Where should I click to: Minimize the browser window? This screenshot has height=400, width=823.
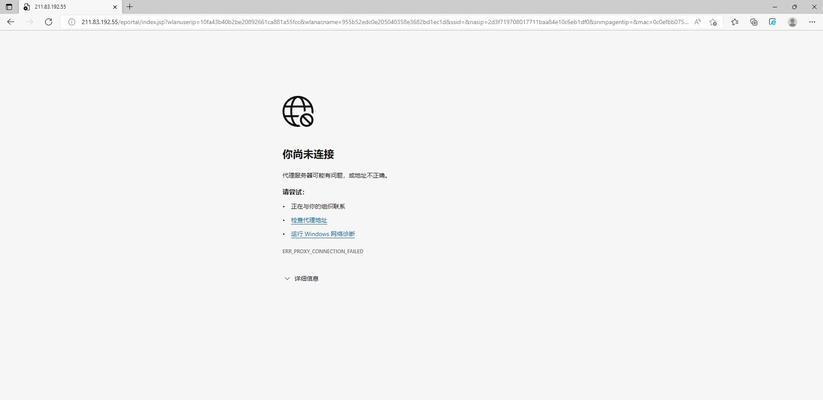(x=775, y=7)
